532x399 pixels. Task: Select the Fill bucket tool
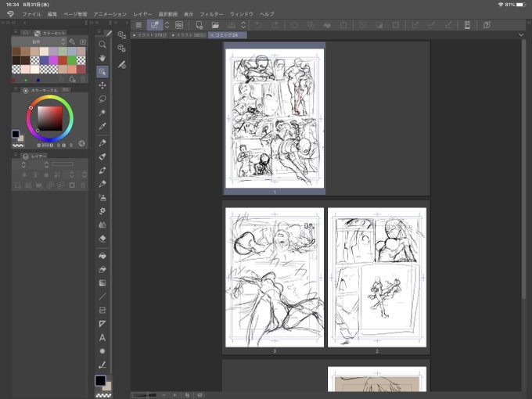(102, 256)
